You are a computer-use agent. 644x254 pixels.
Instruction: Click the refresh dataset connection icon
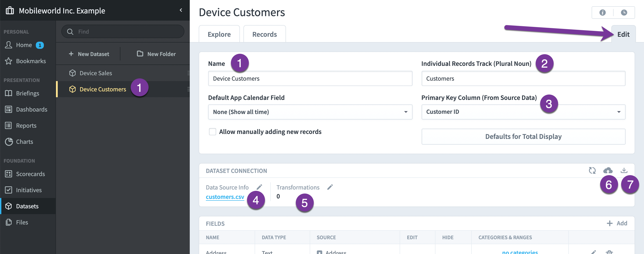tap(592, 171)
